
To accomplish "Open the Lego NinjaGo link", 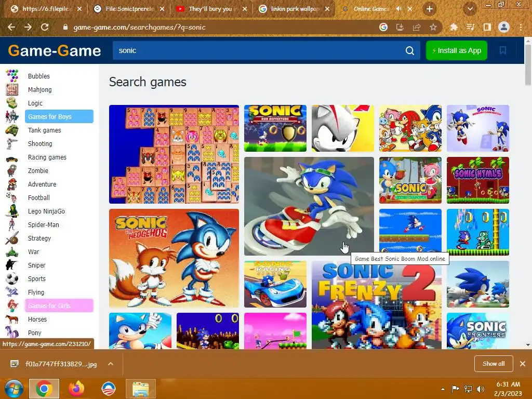I will (46, 211).
